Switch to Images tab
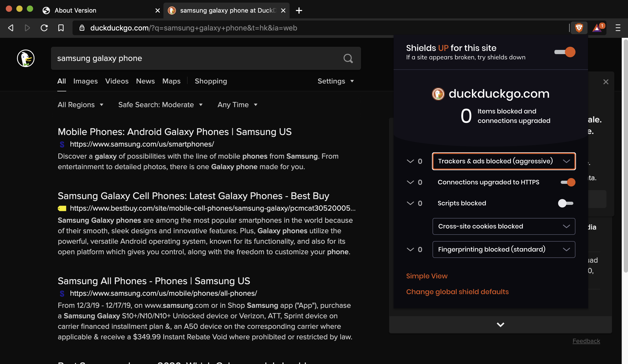The image size is (628, 364). [x=85, y=81]
